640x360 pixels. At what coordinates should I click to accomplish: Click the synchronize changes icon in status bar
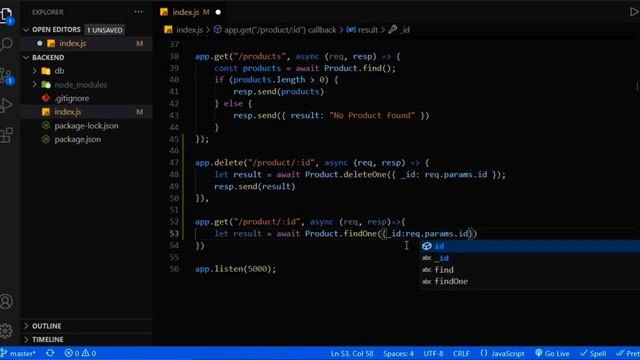50,353
